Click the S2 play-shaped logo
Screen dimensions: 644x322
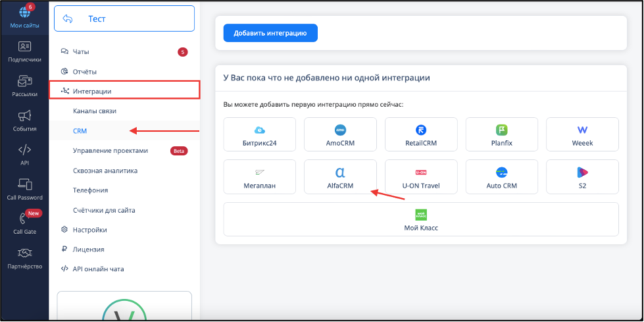(x=582, y=173)
